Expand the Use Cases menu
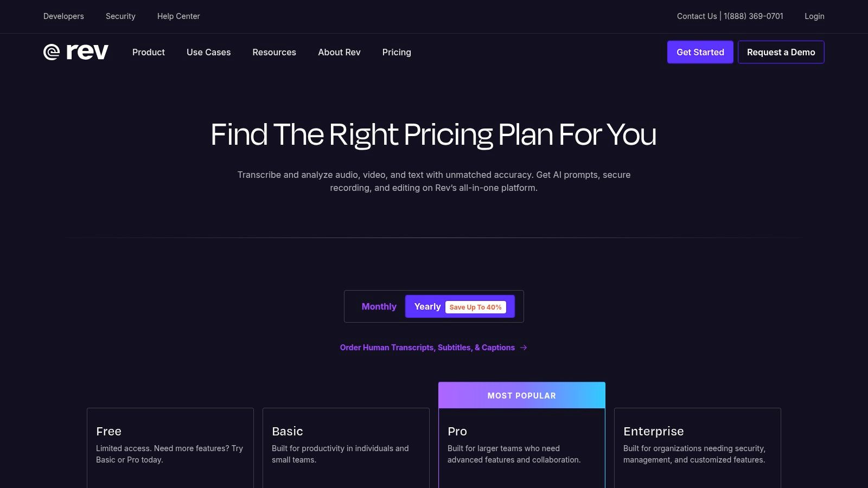Screen dimensions: 868x488 point(208,52)
